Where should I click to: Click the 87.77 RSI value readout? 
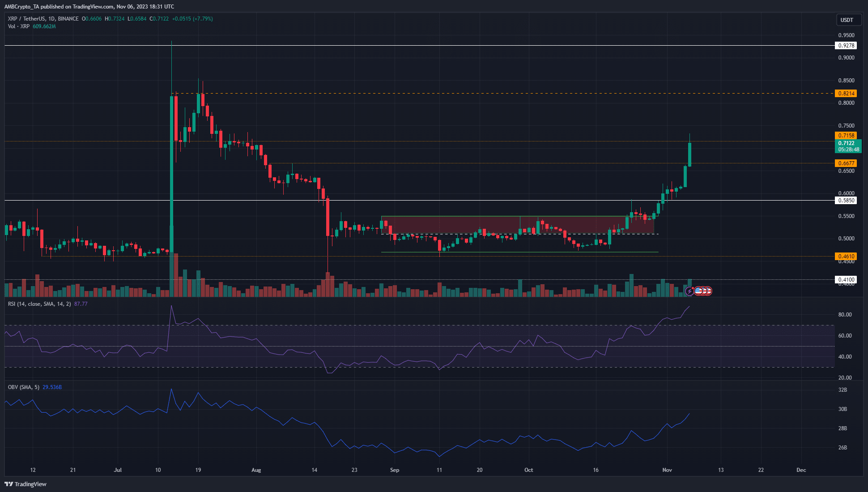(x=81, y=304)
